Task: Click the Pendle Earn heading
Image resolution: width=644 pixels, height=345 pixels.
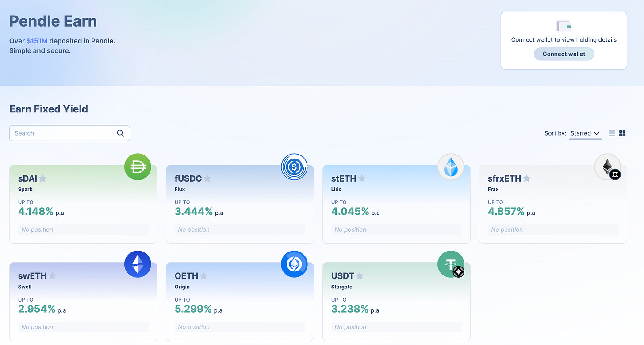Action: coord(53,21)
